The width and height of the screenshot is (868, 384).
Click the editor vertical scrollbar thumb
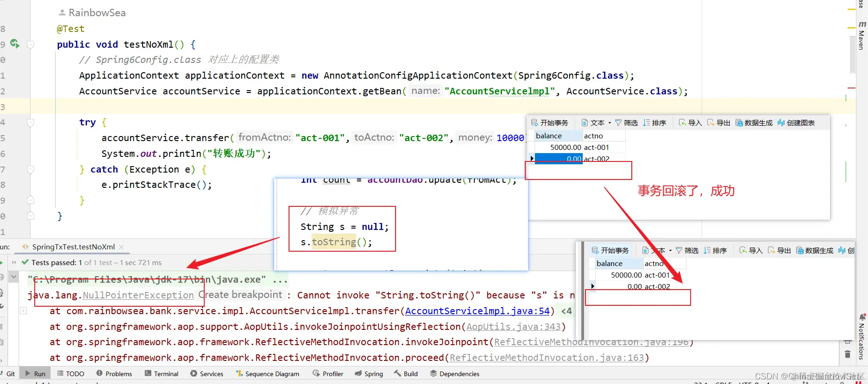tap(852, 55)
